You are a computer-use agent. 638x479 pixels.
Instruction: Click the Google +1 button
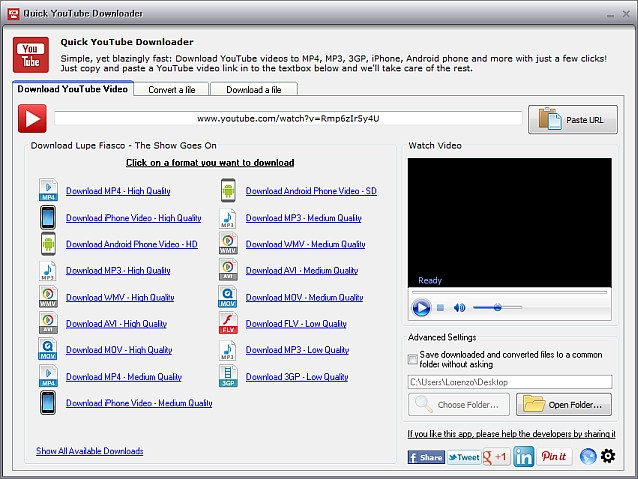pos(496,457)
